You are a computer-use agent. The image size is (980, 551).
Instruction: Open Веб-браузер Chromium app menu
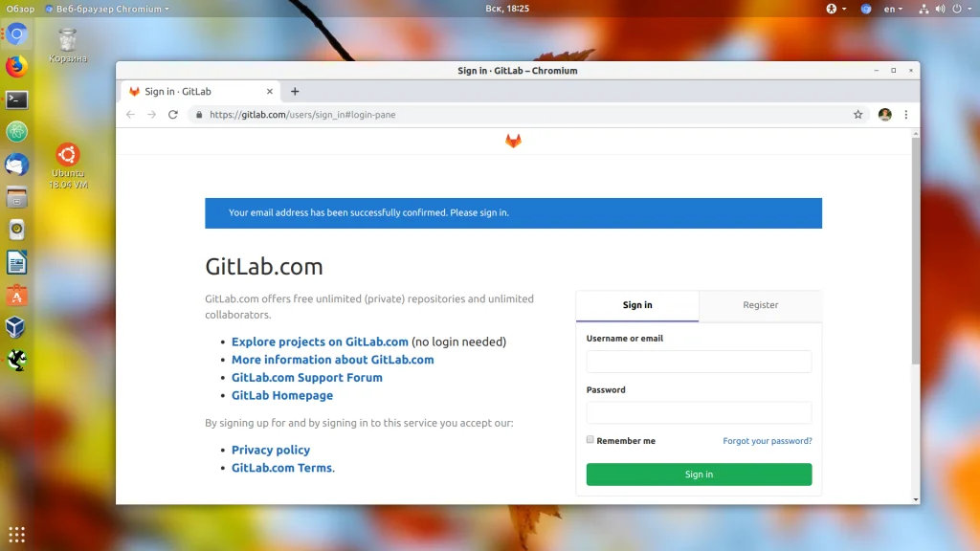tap(107, 9)
